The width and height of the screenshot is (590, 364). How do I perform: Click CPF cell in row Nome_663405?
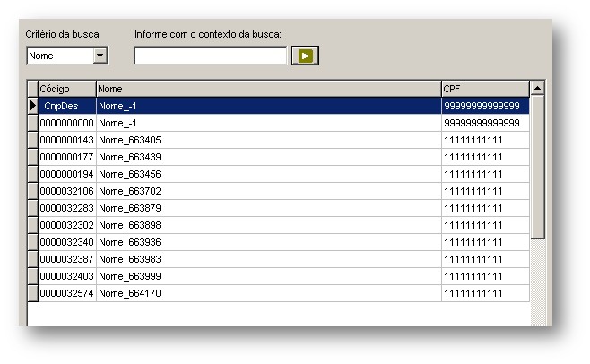(x=485, y=140)
